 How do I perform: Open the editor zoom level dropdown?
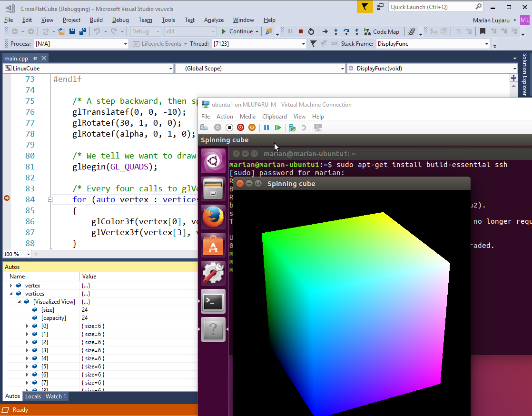(28, 254)
